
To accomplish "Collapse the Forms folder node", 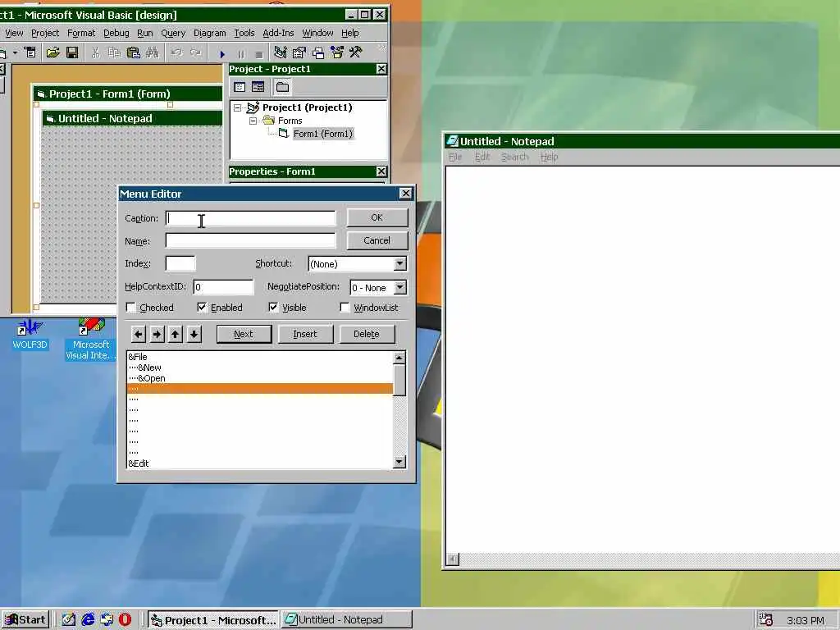I will click(253, 121).
